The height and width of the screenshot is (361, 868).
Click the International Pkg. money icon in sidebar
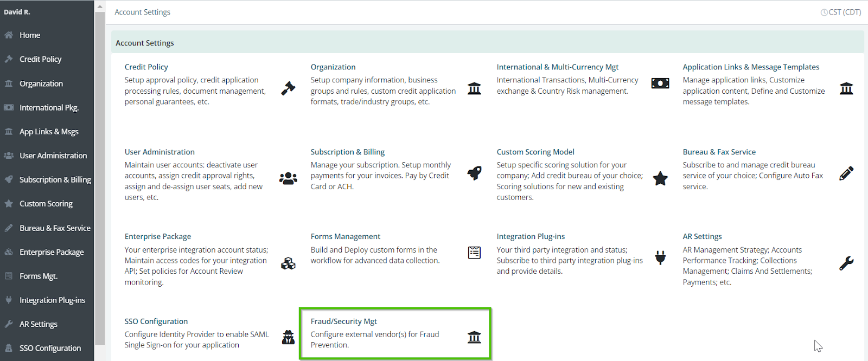(x=9, y=107)
